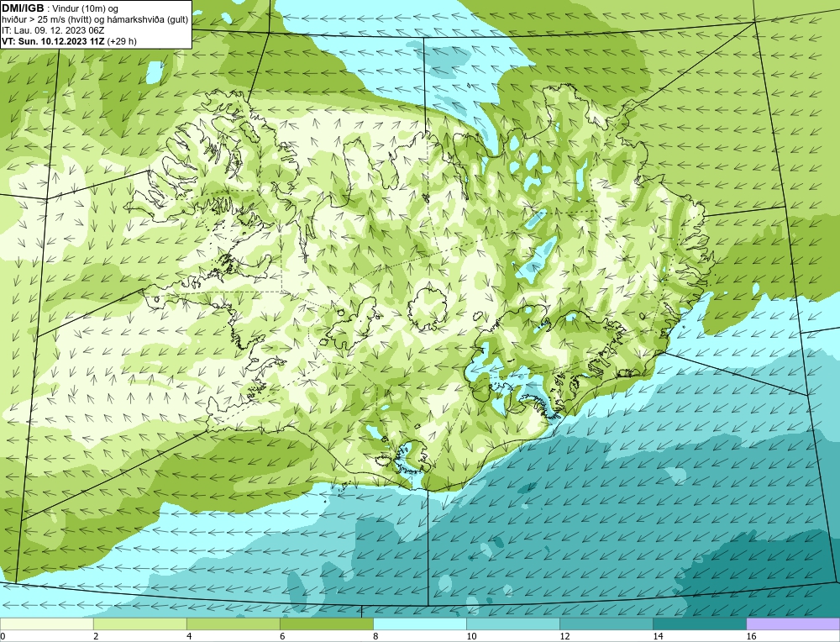
Task: Click the pale cream 0–2 legend swatch
Action: click(x=46, y=624)
